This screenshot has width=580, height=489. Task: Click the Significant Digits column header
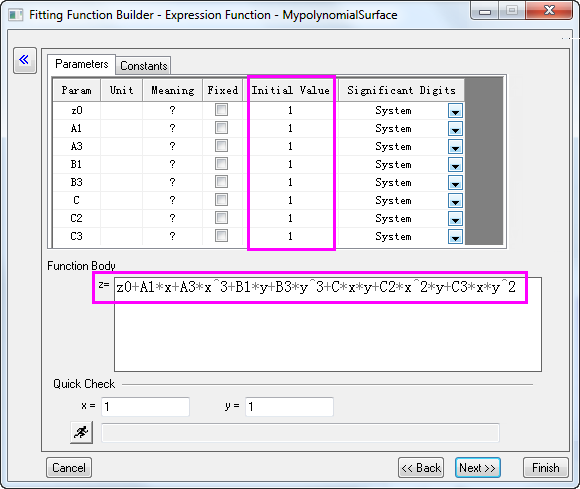point(401,90)
